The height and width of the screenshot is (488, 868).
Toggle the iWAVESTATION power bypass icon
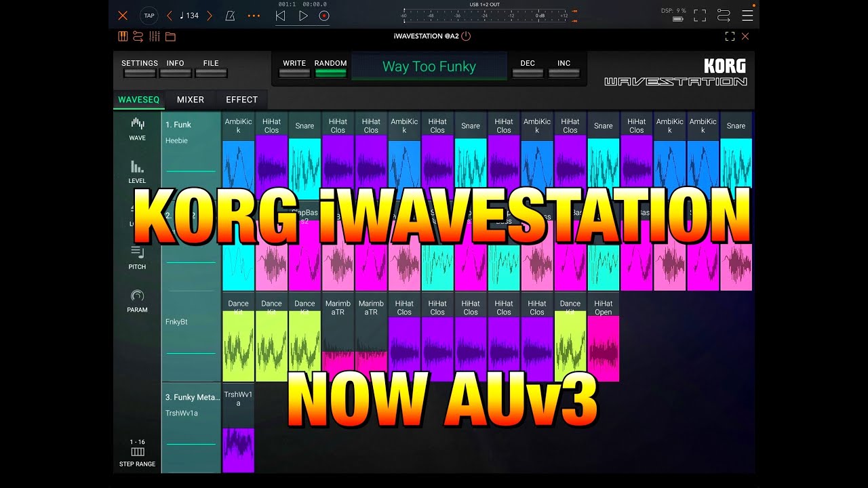point(466,36)
